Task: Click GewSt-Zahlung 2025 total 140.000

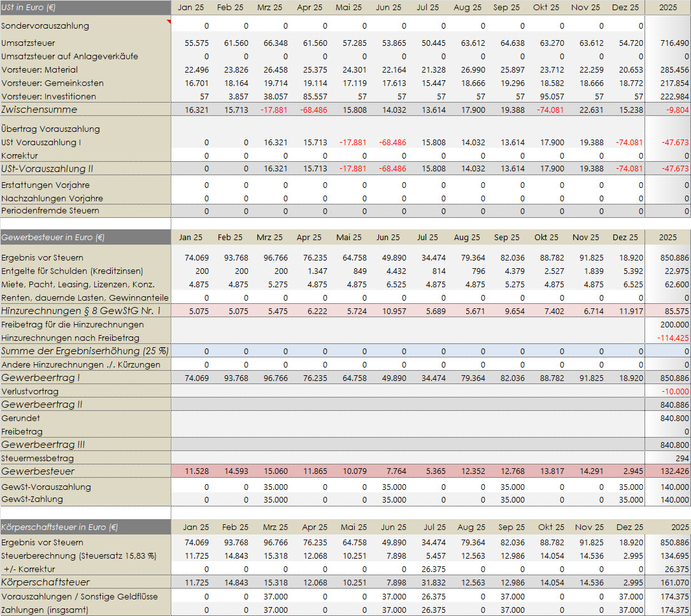Action: (x=674, y=500)
